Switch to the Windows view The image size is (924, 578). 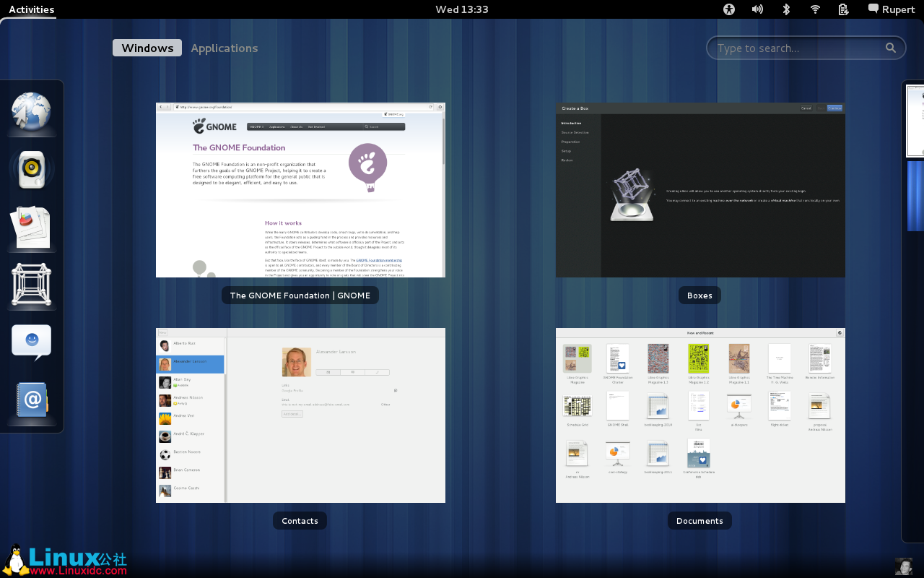pyautogui.click(x=147, y=48)
